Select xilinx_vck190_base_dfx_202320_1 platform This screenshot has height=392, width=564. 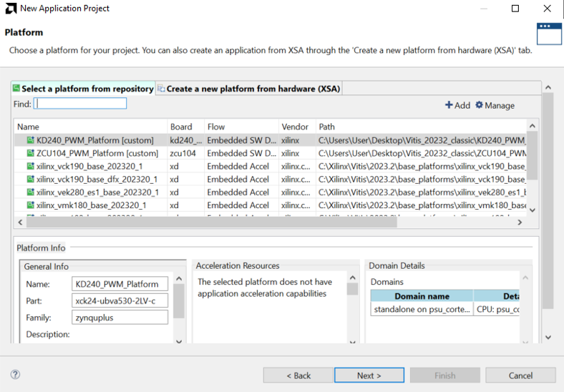point(270,179)
